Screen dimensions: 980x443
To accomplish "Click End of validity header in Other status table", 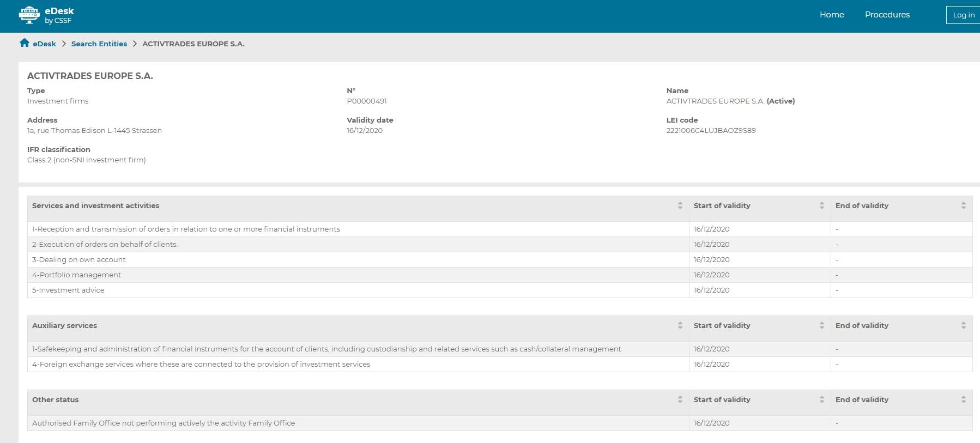I will (902, 403).
